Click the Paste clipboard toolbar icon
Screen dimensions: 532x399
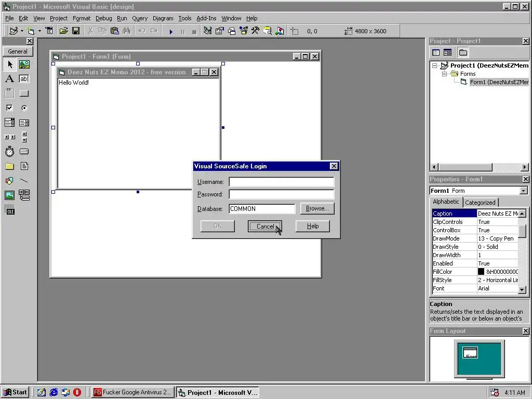[x=115, y=31]
